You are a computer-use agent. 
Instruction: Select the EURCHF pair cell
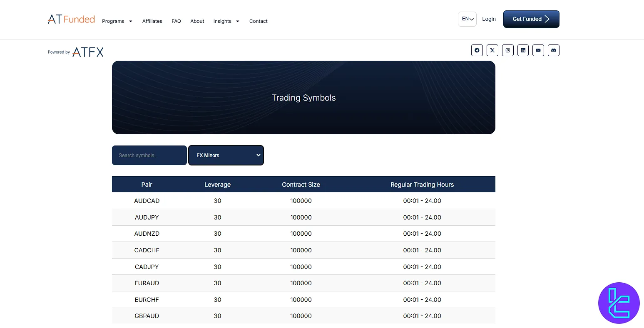(x=147, y=300)
